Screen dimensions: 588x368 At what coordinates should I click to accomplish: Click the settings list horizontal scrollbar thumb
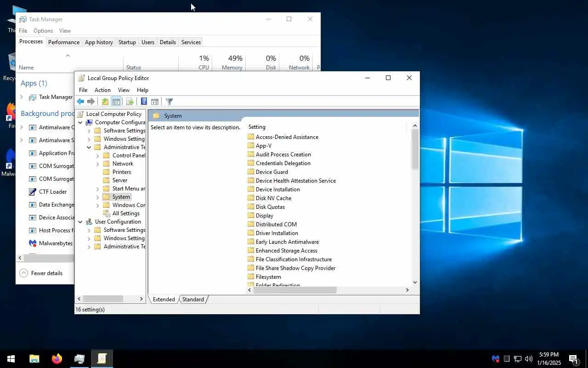pos(295,290)
